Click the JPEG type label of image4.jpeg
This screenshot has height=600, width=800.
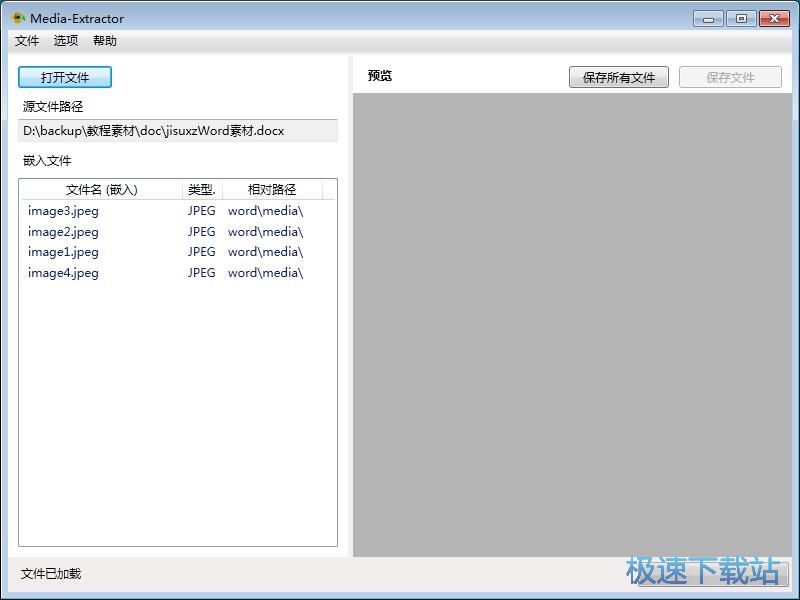pyautogui.click(x=201, y=272)
